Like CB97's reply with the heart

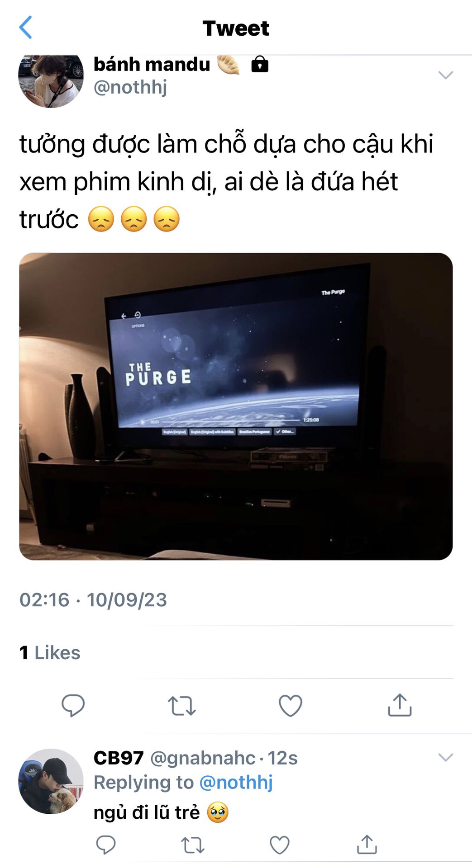tap(279, 845)
